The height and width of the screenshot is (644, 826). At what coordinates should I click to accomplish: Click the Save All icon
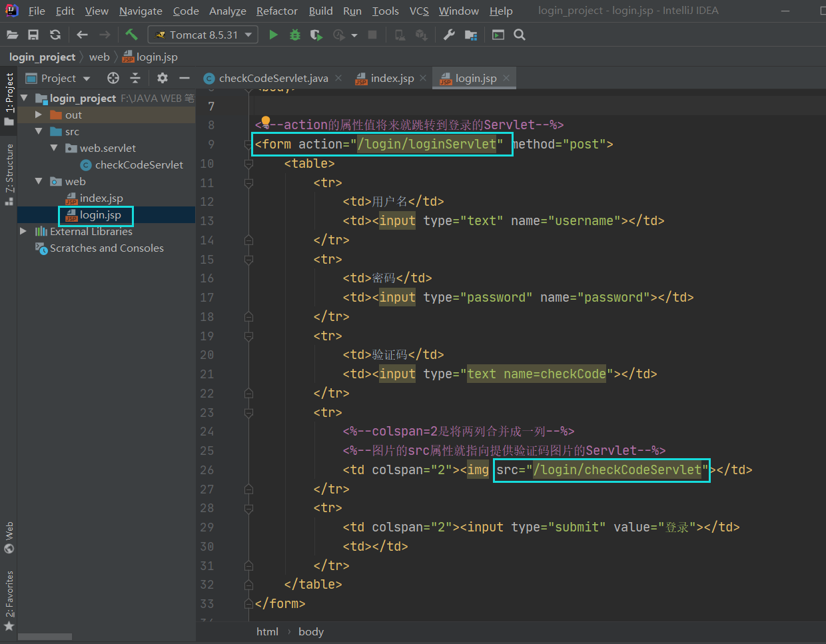[x=33, y=35]
